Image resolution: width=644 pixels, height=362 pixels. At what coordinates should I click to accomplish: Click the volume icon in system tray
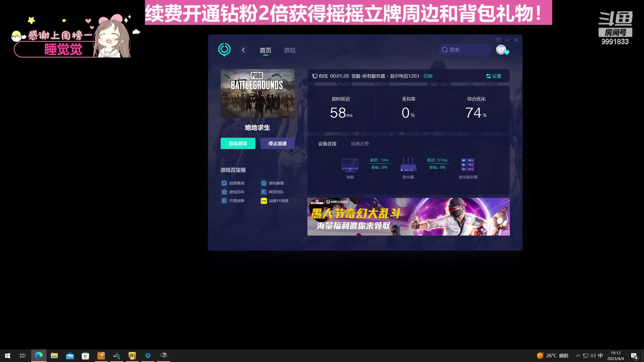(x=593, y=356)
